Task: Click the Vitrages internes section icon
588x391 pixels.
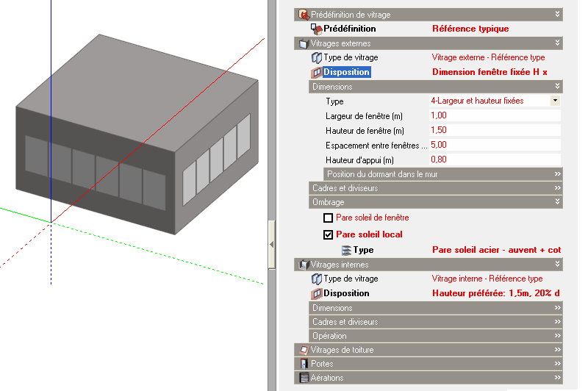Action: point(303,265)
